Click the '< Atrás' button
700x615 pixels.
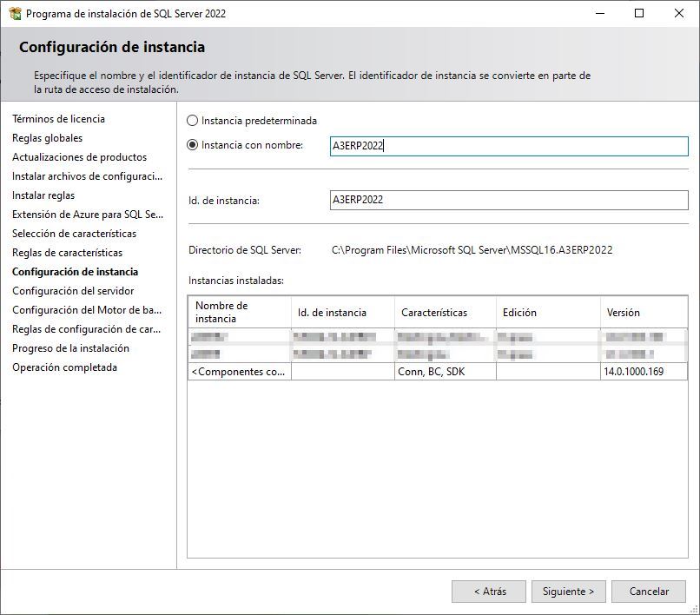(x=489, y=591)
